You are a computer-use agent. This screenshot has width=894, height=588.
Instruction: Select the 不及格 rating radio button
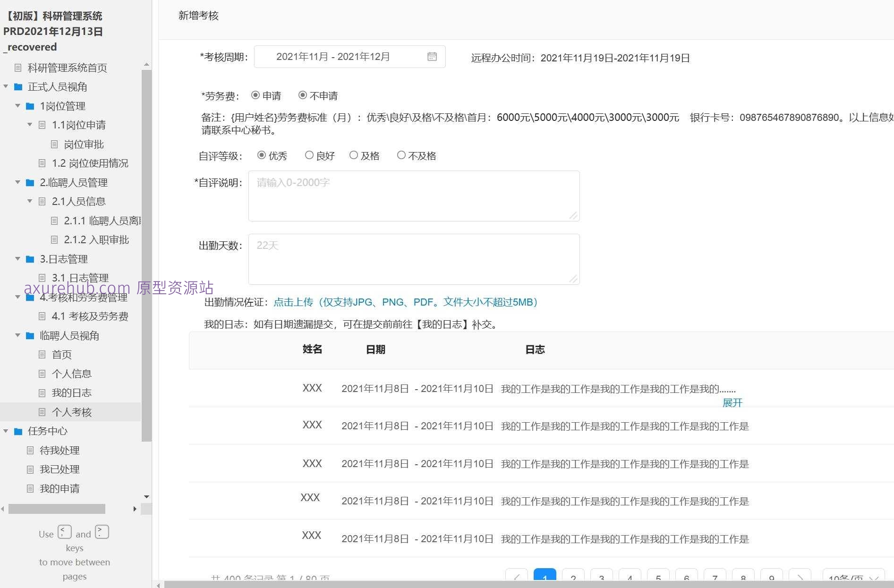point(401,155)
